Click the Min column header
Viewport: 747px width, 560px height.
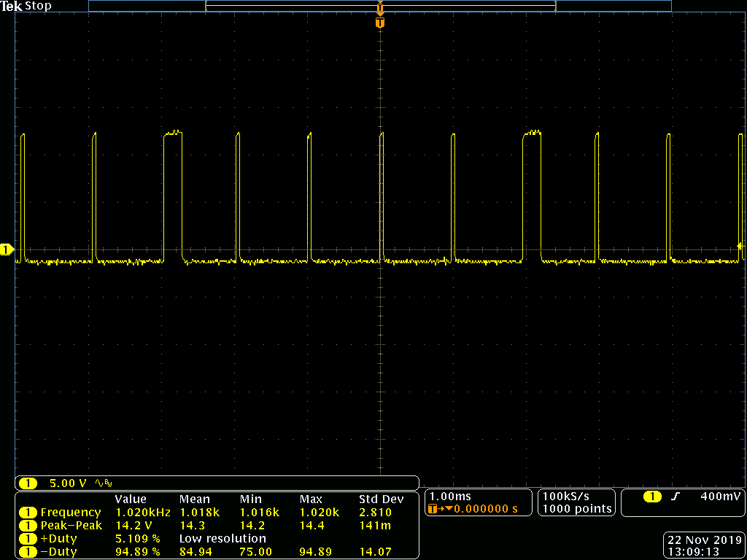pyautogui.click(x=251, y=499)
